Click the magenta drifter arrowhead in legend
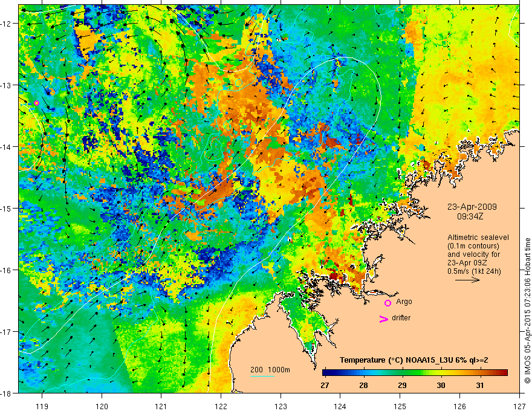 click(x=384, y=319)
